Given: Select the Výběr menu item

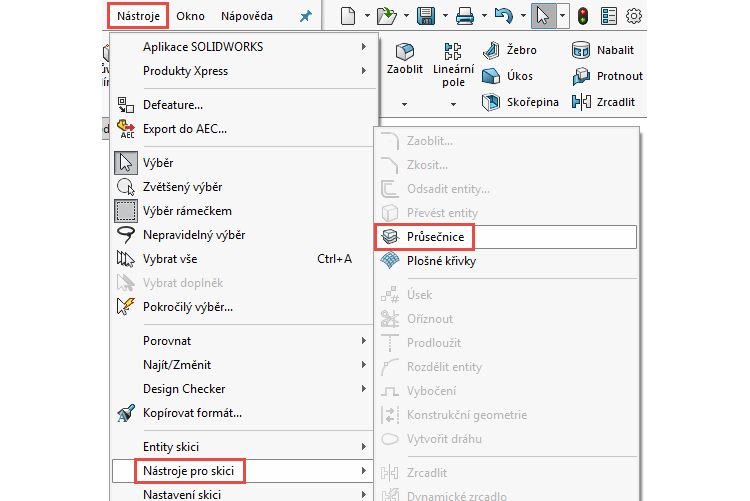Looking at the screenshot, I should 243,163.
